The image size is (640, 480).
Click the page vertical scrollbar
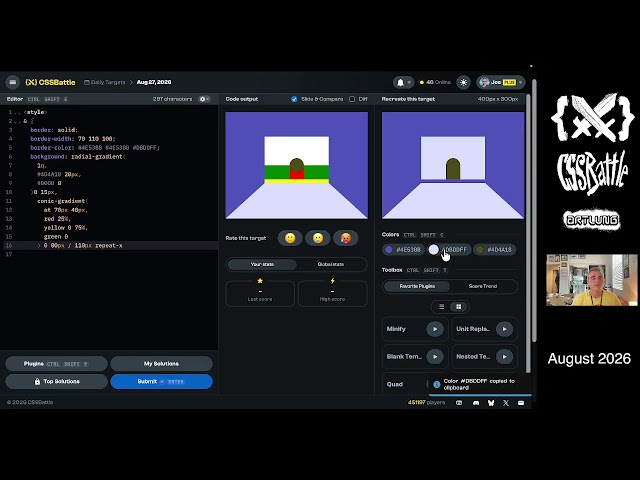(534, 210)
